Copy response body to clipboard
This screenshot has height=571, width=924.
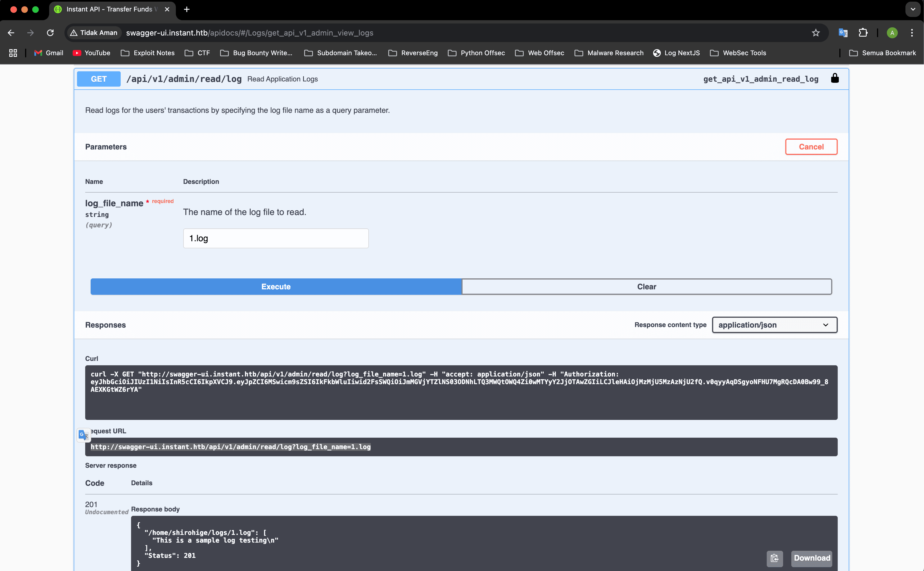[x=775, y=558]
